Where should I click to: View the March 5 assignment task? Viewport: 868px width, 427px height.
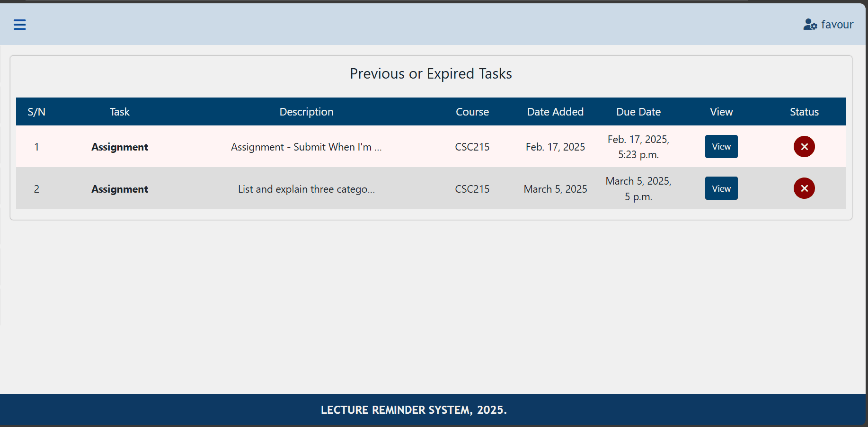(721, 188)
